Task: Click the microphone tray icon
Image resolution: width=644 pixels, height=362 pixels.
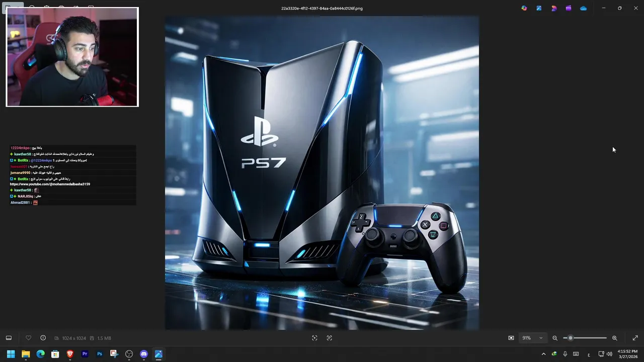Action: click(565, 354)
